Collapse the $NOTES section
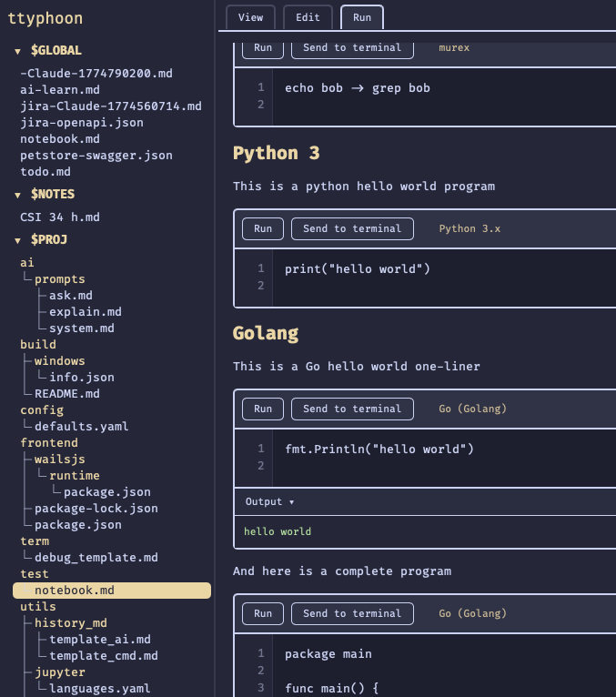The width and height of the screenshot is (616, 697). tap(17, 195)
